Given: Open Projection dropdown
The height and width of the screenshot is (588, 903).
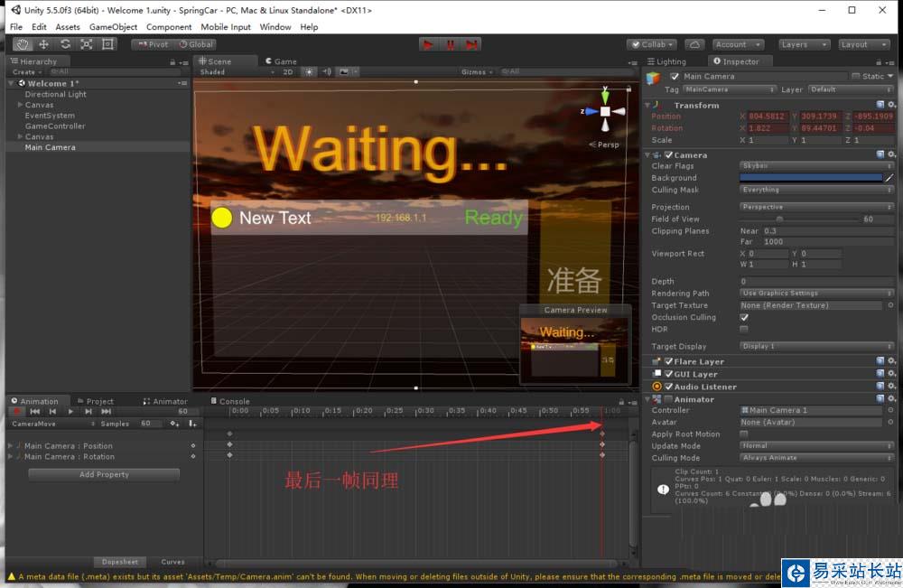Looking at the screenshot, I should click(x=816, y=207).
